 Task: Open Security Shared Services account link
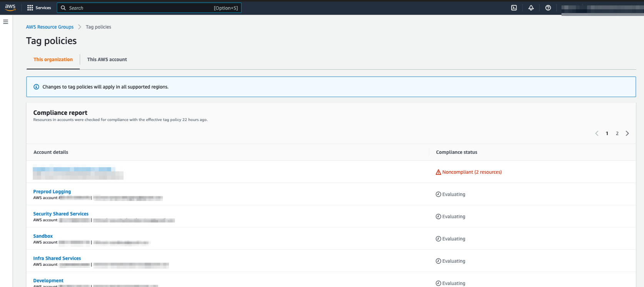[61, 214]
